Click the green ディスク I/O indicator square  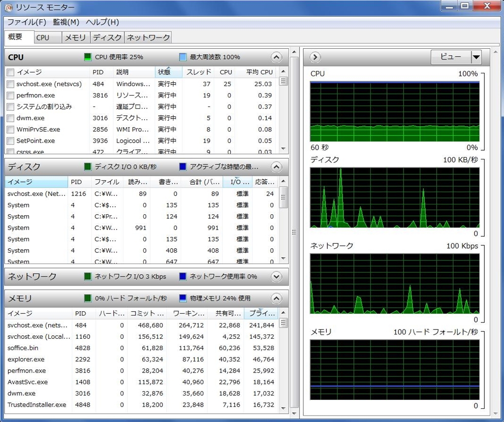pyautogui.click(x=88, y=166)
